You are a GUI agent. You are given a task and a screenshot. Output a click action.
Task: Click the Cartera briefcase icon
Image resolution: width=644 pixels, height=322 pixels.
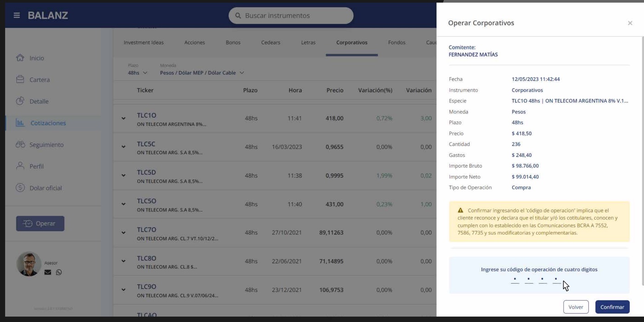[x=20, y=79]
